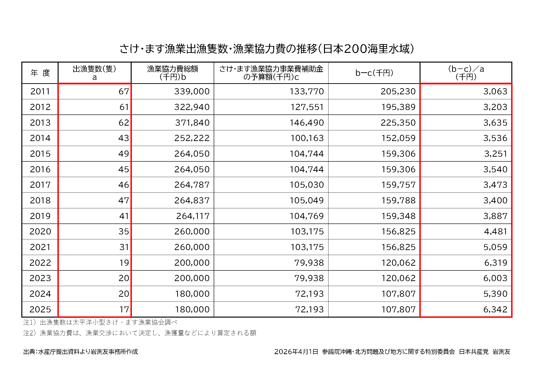Click the 漁業協力費総額 header cell
The image size is (555, 392).
172,73
